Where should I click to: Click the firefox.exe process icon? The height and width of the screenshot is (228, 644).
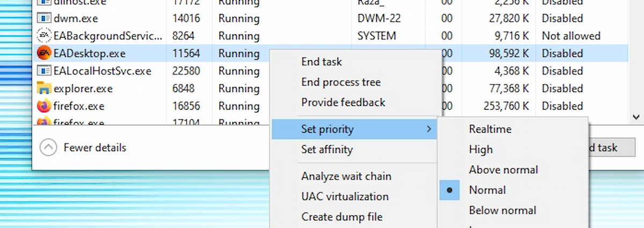(43, 106)
